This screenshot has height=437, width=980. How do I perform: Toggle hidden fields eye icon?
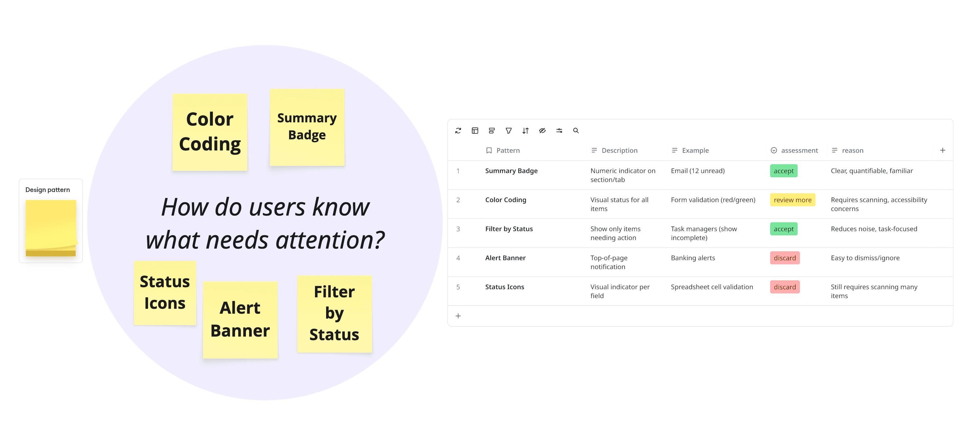pos(542,131)
